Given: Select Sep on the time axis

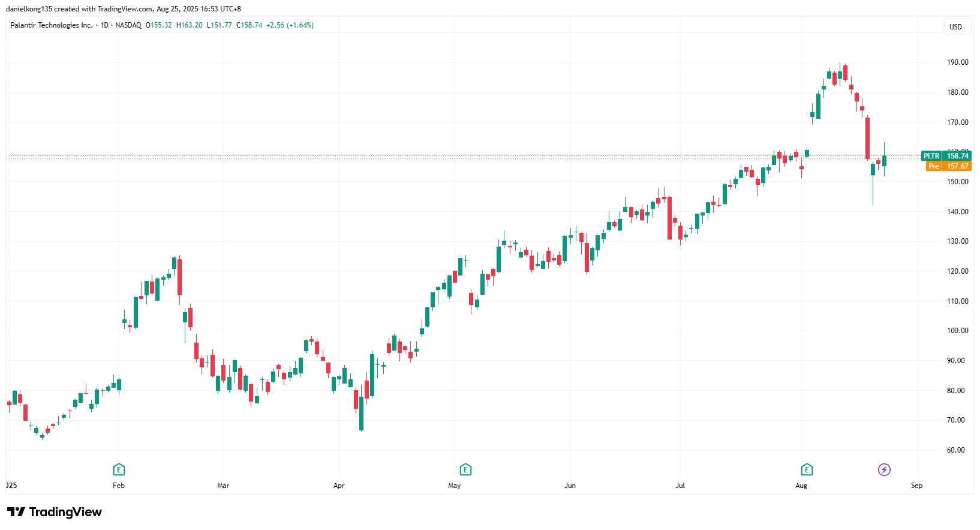Looking at the screenshot, I should pyautogui.click(x=916, y=486).
